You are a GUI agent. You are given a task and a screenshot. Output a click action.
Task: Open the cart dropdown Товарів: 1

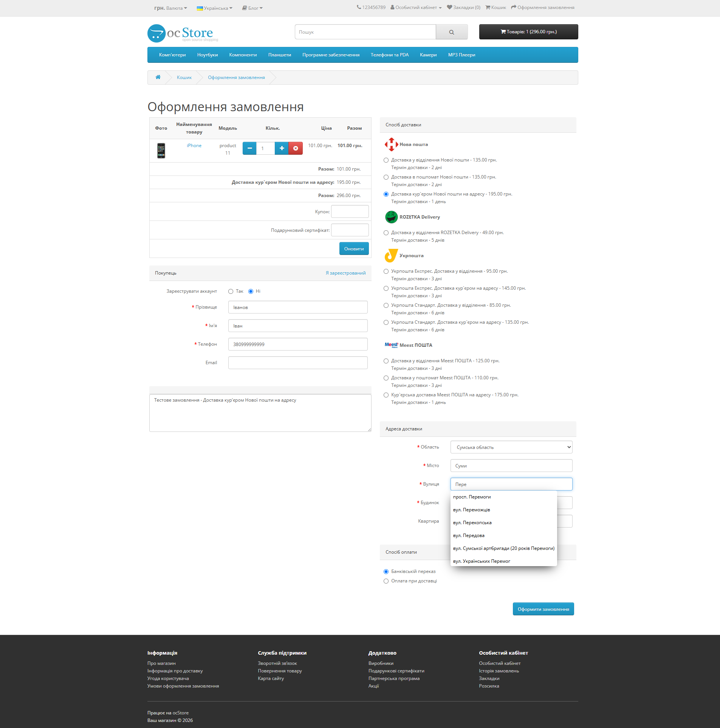coord(528,32)
